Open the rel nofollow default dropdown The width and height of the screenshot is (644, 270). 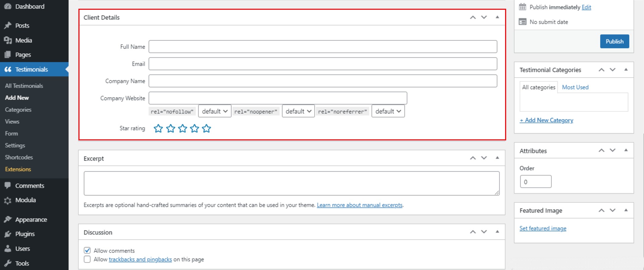coord(215,111)
